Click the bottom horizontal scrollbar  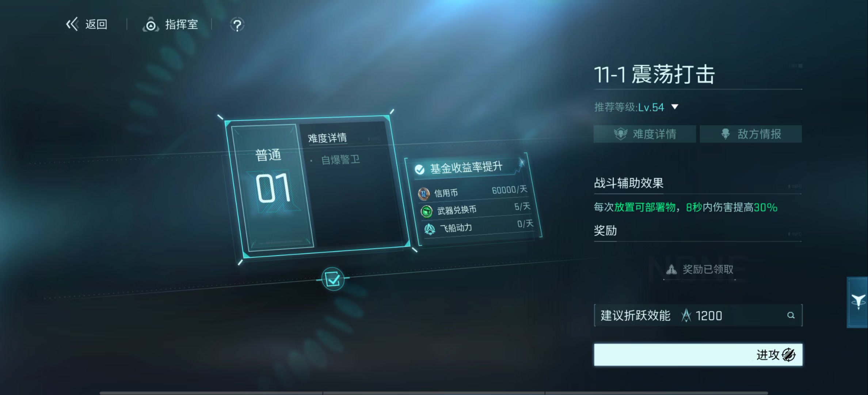coord(434,393)
